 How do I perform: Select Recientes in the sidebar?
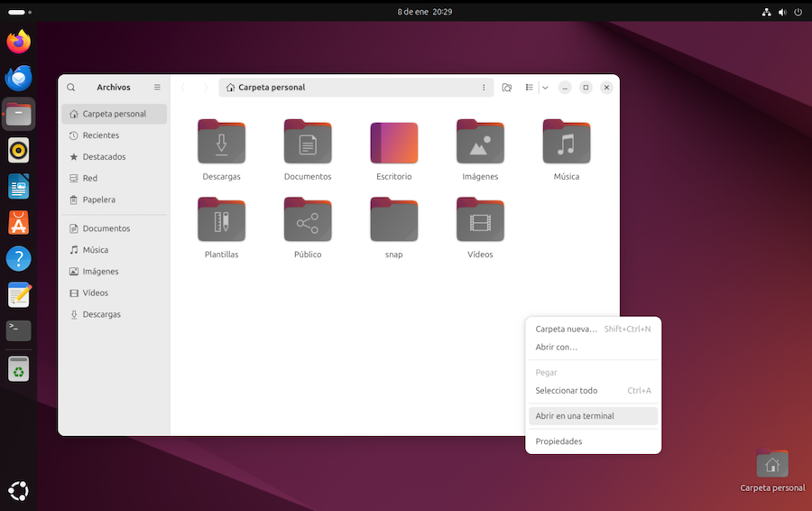coord(100,135)
